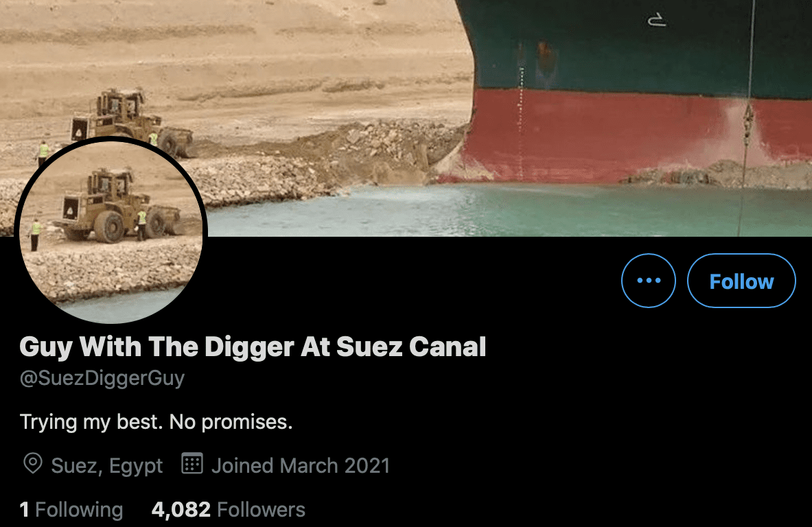Click the Suez, Egypt location text
The height and width of the screenshot is (527, 812).
(106, 466)
